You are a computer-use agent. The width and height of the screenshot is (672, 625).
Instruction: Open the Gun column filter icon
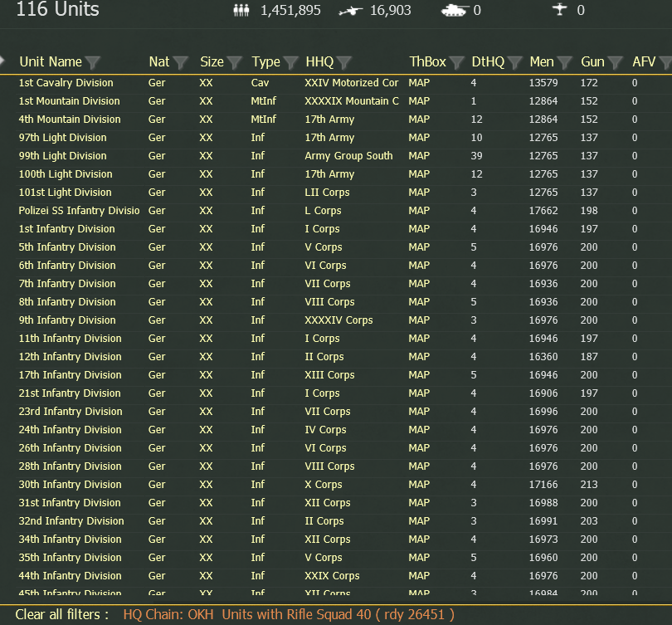tap(616, 62)
